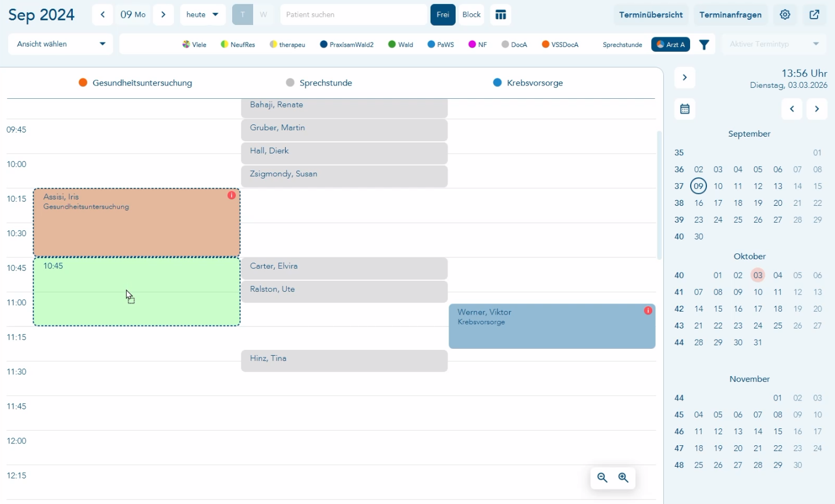Collapse the right calendar sidebar
This screenshot has height=504, width=835.
click(685, 77)
